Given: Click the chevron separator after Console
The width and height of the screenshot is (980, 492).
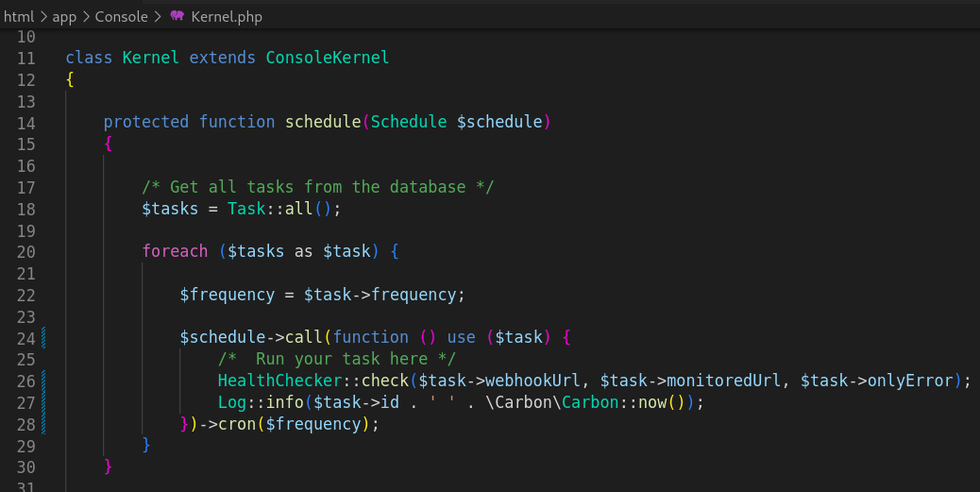Looking at the screenshot, I should tap(157, 17).
